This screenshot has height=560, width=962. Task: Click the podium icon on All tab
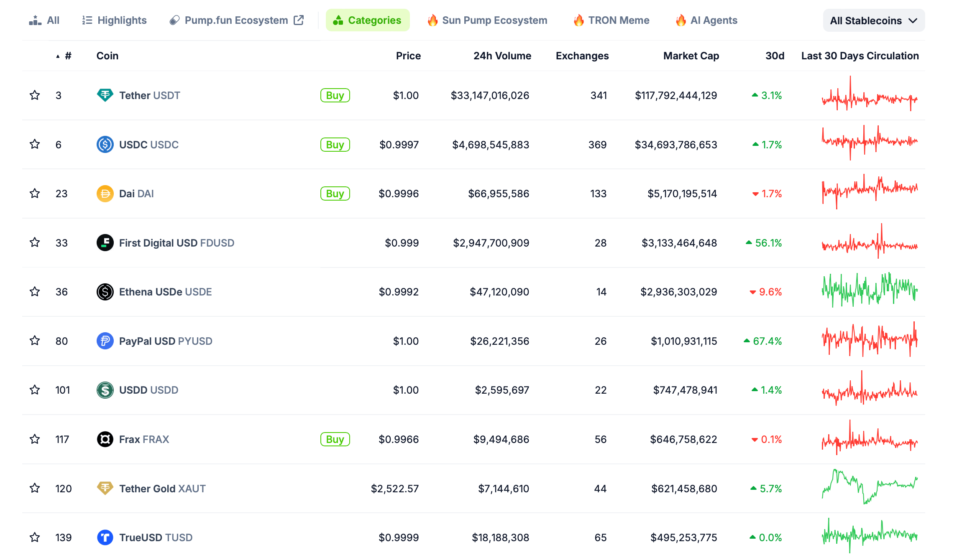pos(35,20)
